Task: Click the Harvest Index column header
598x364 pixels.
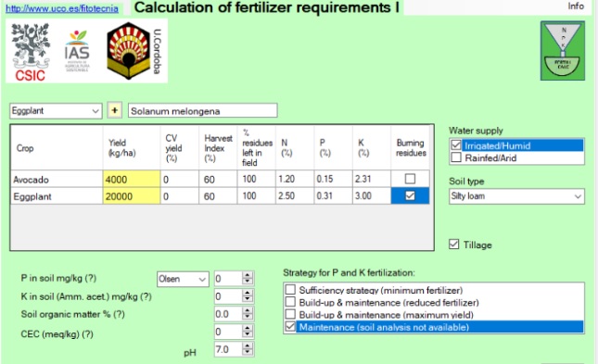Action: click(218, 148)
